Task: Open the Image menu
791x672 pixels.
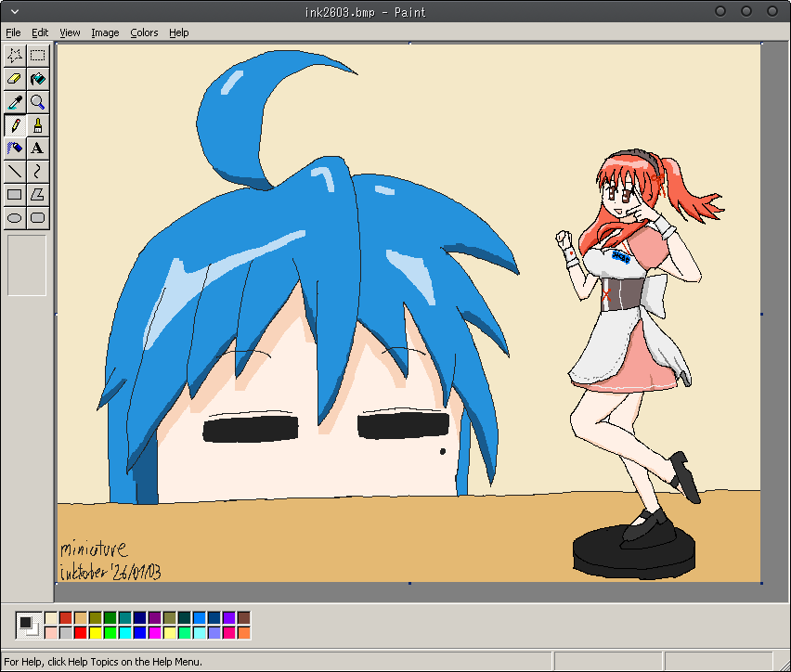Action: [x=105, y=32]
